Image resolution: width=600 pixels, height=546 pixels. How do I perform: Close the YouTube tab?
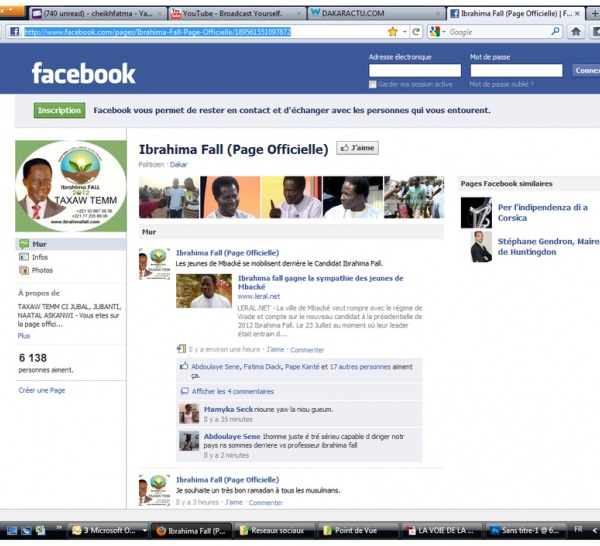(x=299, y=13)
